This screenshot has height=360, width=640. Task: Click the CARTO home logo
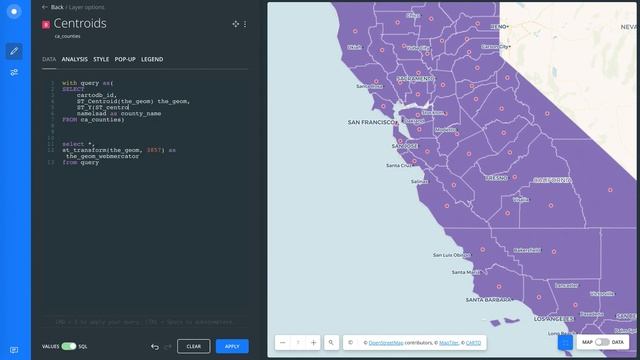14,11
